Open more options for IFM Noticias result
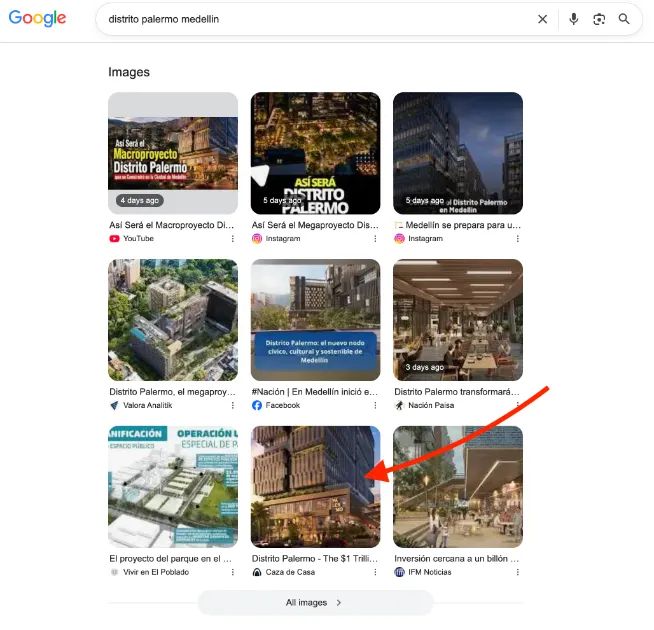 pos(517,572)
